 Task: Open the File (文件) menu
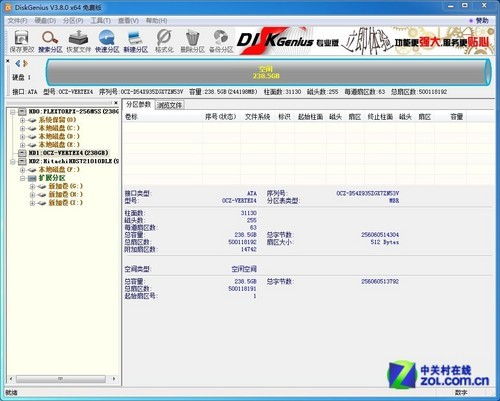tap(17, 21)
